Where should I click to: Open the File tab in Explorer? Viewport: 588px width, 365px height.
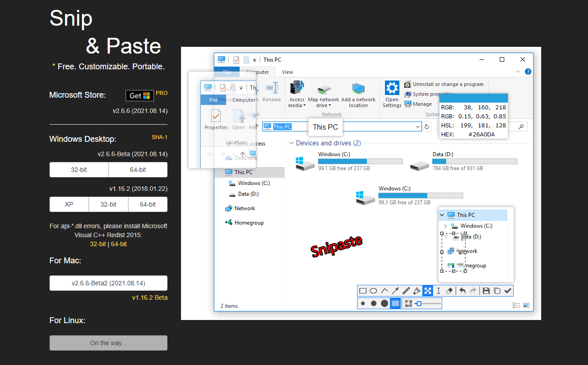pos(227,72)
